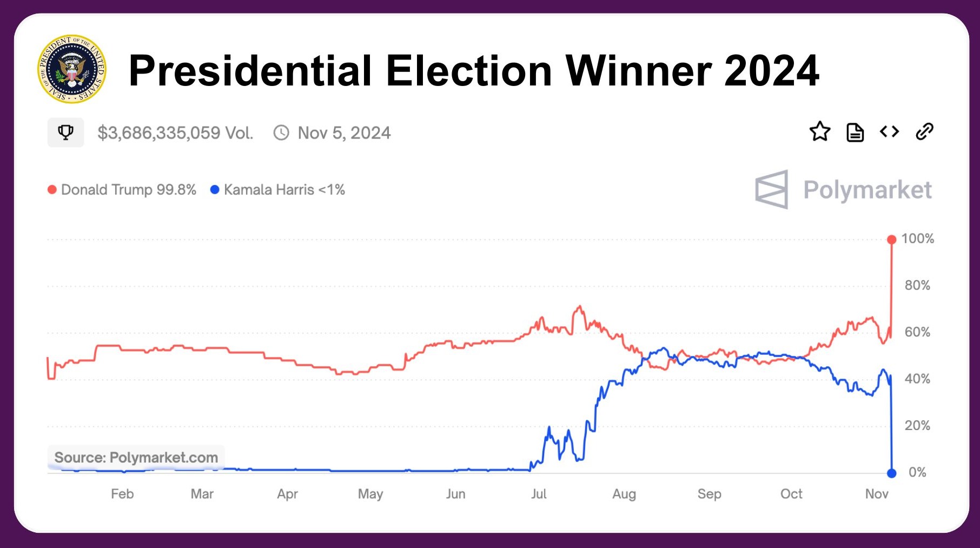Click the Presidential seal emblem
The image size is (980, 548).
[x=71, y=69]
